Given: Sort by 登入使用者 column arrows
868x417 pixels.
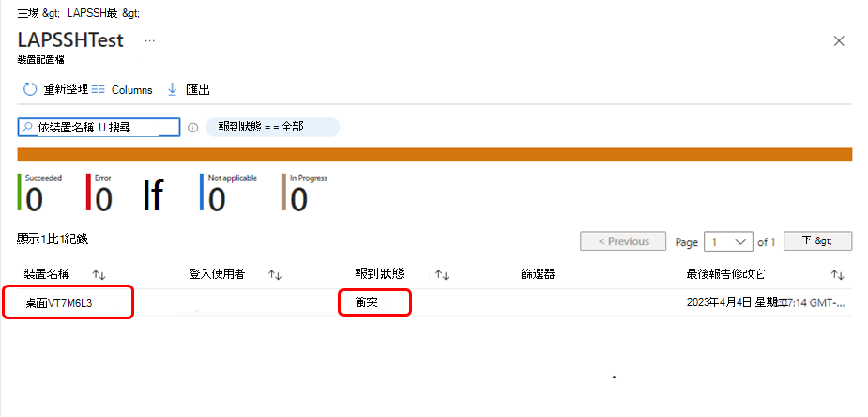Looking at the screenshot, I should [275, 274].
